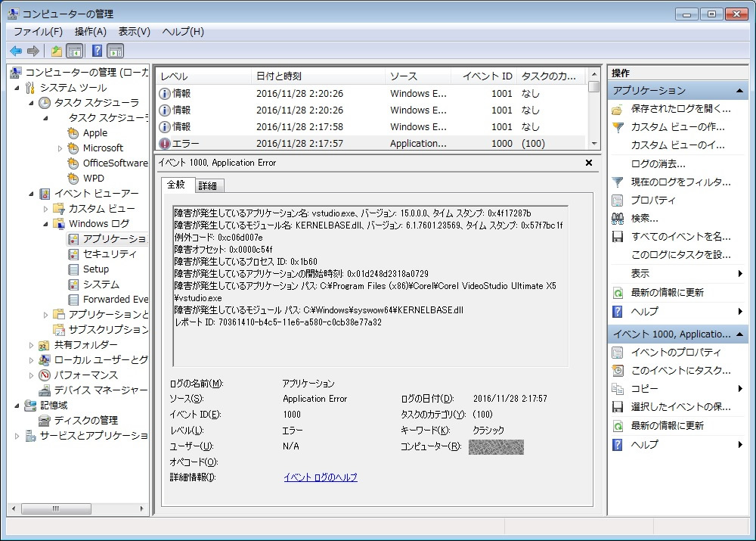Click the 検索 binoculars icon
This screenshot has height=541, width=756.
click(x=617, y=219)
